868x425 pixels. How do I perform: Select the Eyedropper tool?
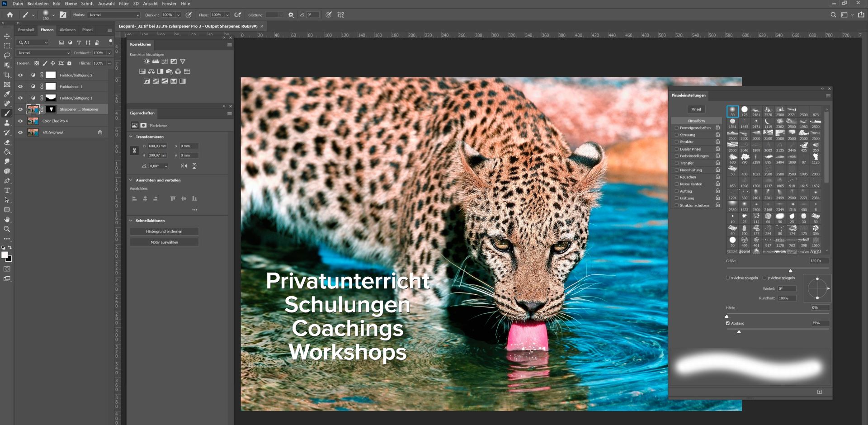pos(7,94)
